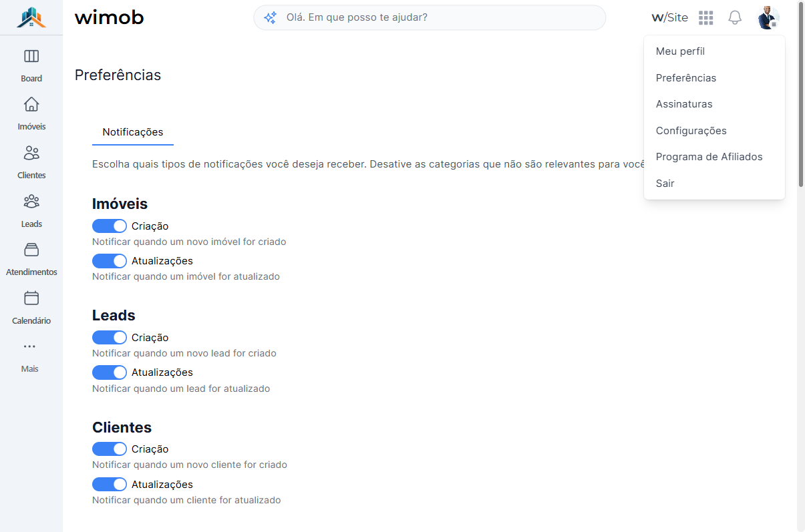Select the Notificações tab
Viewport: 805px width, 532px height.
pyautogui.click(x=133, y=132)
